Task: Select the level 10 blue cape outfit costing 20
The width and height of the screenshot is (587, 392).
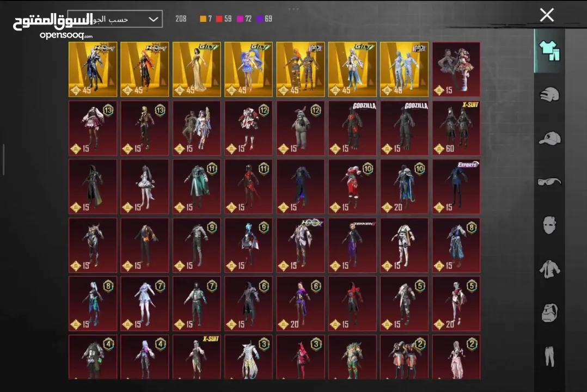Action: point(404,186)
